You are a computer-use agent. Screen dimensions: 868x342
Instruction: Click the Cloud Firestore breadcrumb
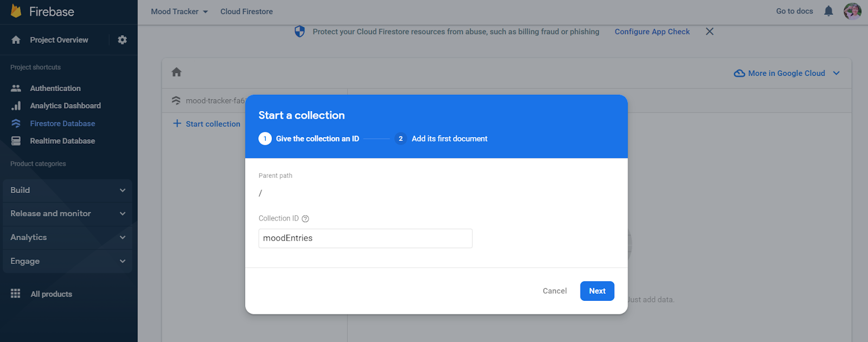[x=246, y=11]
